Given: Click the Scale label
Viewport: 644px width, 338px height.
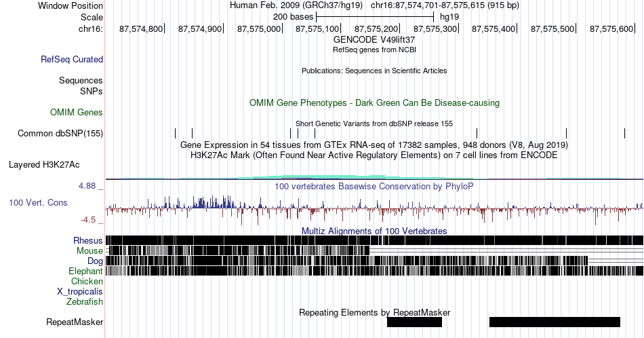Looking at the screenshot, I should [92, 17].
